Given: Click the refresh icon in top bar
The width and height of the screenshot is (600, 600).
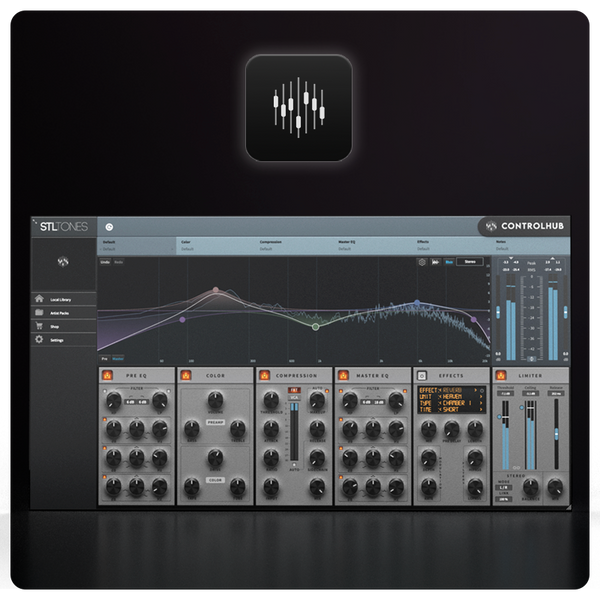Looking at the screenshot, I should point(109,227).
